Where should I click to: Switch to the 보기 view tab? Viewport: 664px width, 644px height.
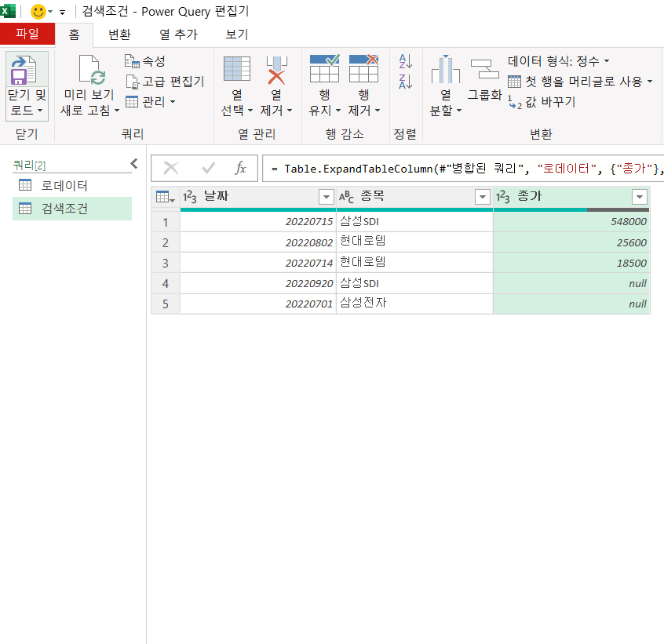pyautogui.click(x=237, y=35)
